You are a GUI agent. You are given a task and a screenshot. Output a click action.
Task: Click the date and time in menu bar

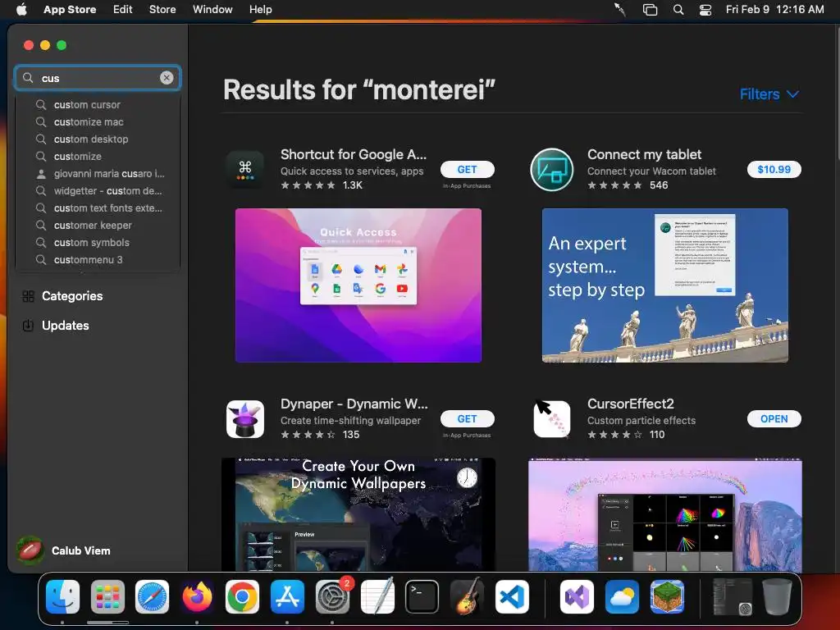click(x=774, y=10)
